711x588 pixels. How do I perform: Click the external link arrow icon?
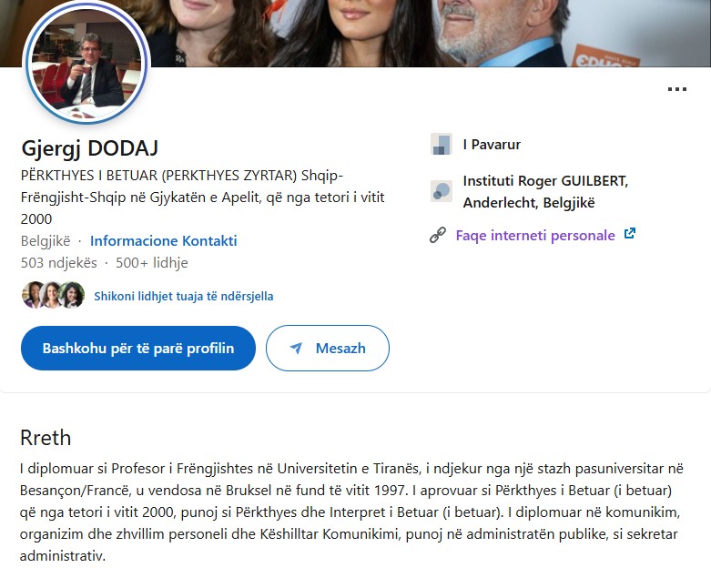click(629, 234)
